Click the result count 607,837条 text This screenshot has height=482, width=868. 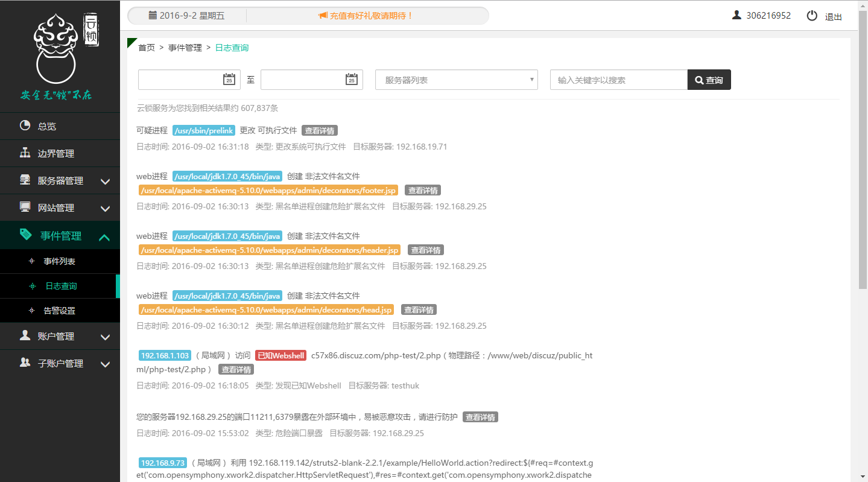pos(259,108)
